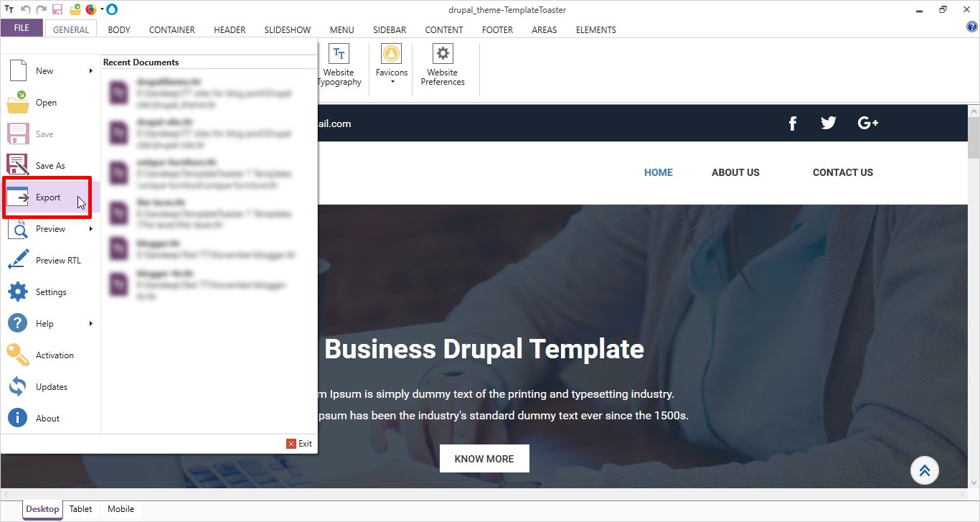
Task: Click the ABOUT US navigation link
Action: tap(735, 172)
